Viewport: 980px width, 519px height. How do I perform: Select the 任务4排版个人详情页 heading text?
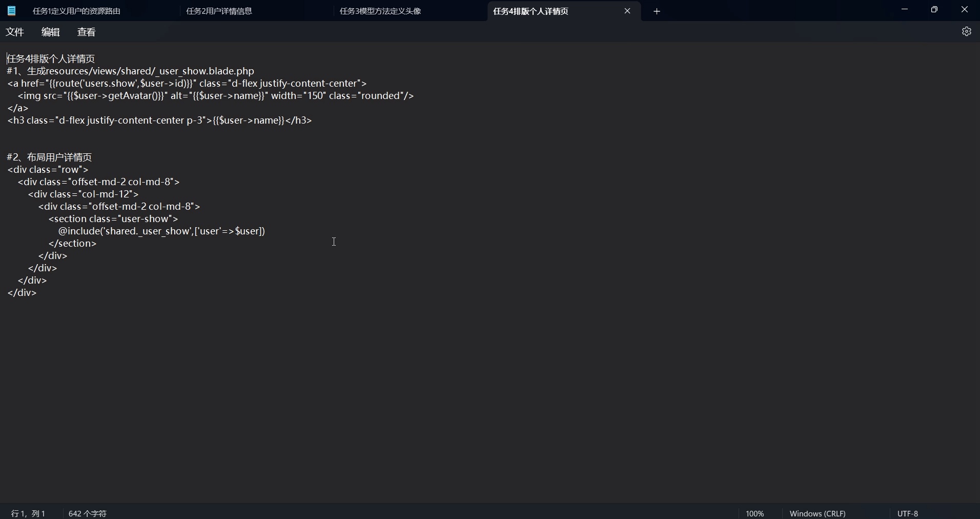click(50, 58)
